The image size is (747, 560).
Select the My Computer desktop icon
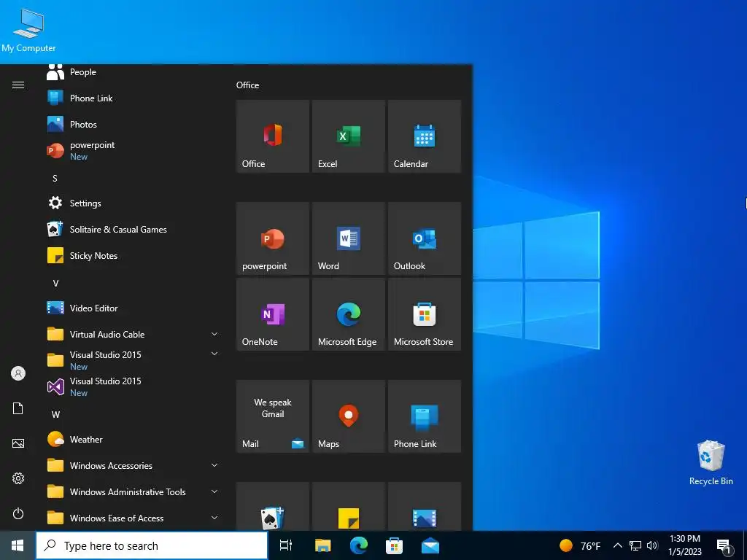click(28, 30)
